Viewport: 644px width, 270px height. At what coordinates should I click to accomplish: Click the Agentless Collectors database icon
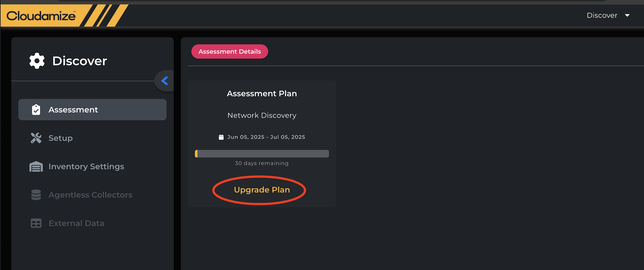[x=36, y=195]
